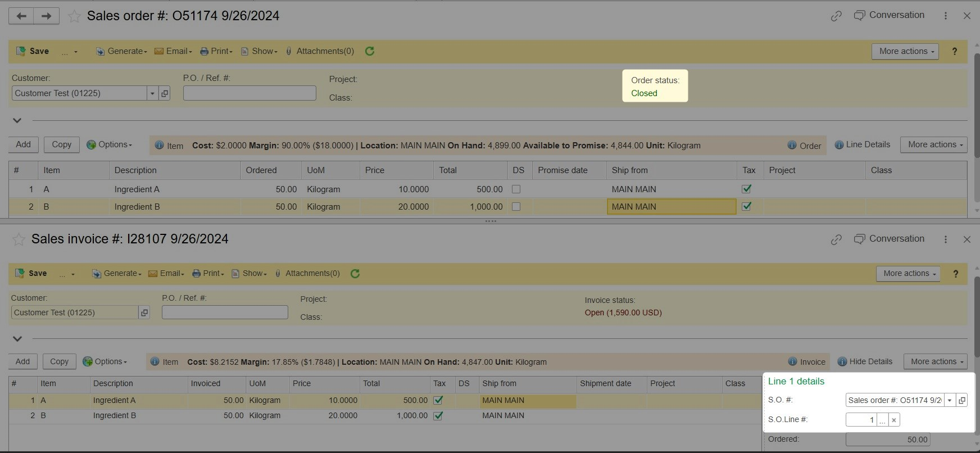The width and height of the screenshot is (980, 453).
Task: Refresh the Sales order form
Action: tap(370, 51)
